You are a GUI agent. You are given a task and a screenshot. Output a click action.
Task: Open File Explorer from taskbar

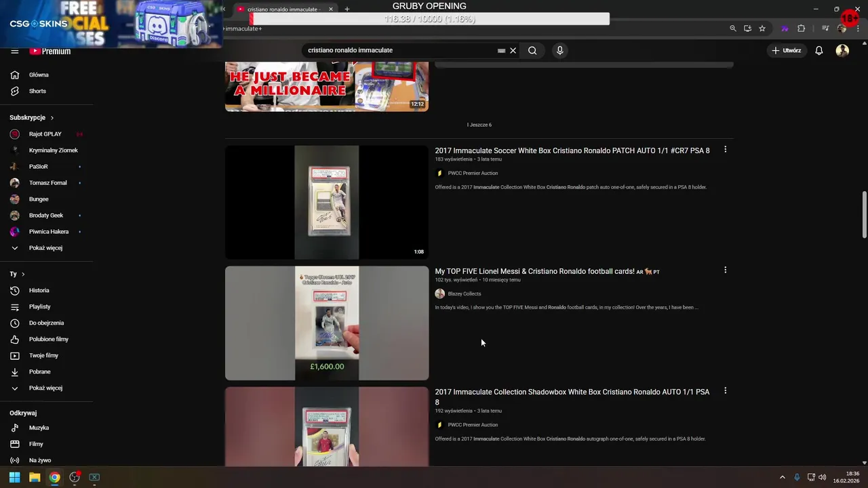pos(35,477)
